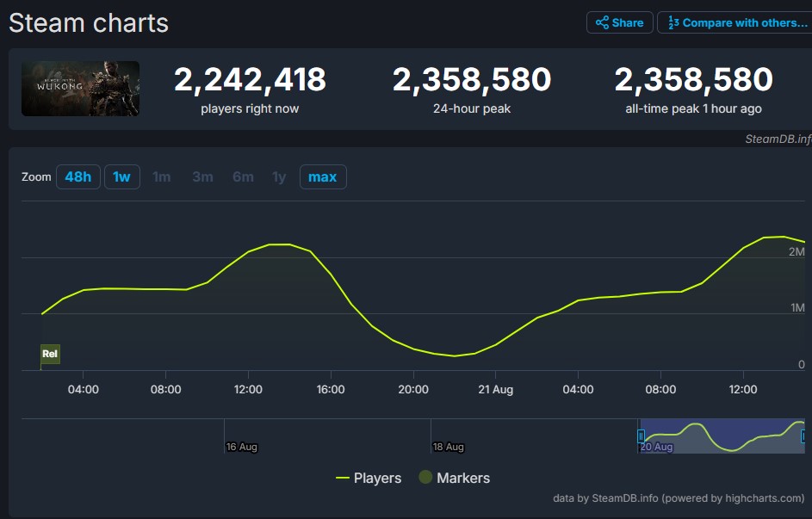Click the left navigator range handle
This screenshot has width=812, height=519.
[641, 436]
